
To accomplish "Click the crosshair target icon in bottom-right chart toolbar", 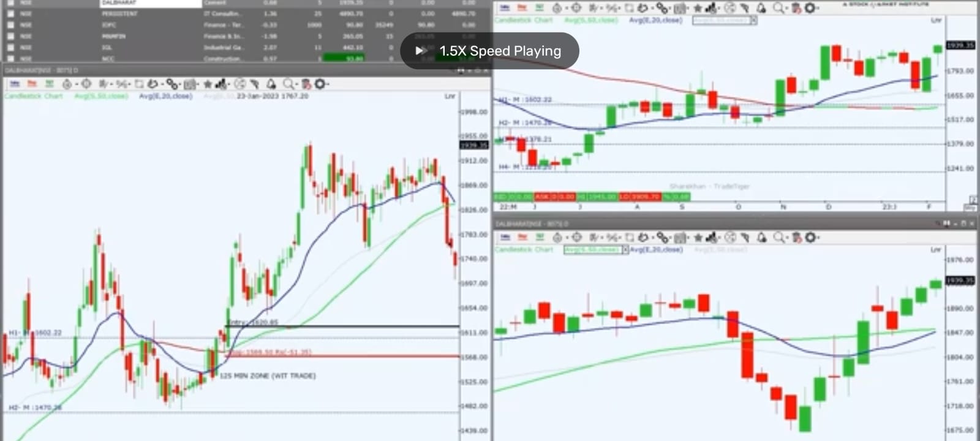I will [x=576, y=237].
